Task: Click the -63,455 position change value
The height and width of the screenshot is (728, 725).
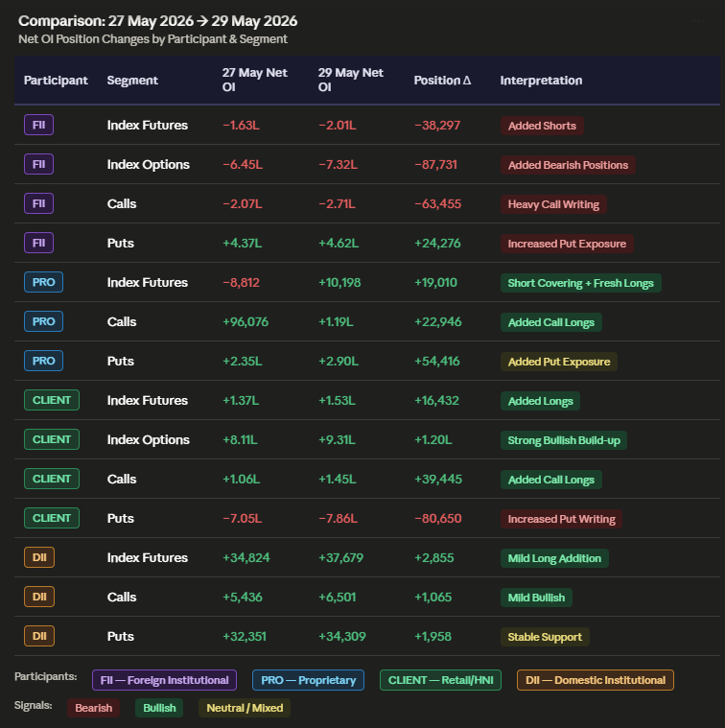Action: pyautogui.click(x=437, y=204)
